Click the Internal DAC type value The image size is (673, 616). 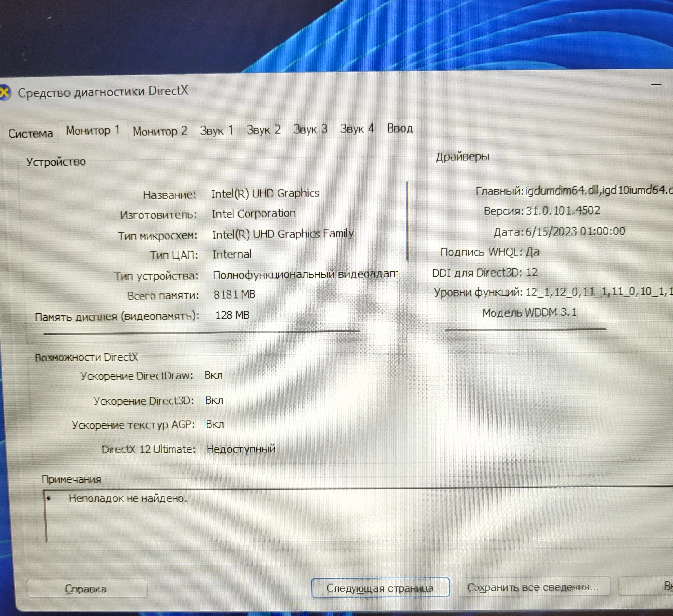tap(232, 254)
